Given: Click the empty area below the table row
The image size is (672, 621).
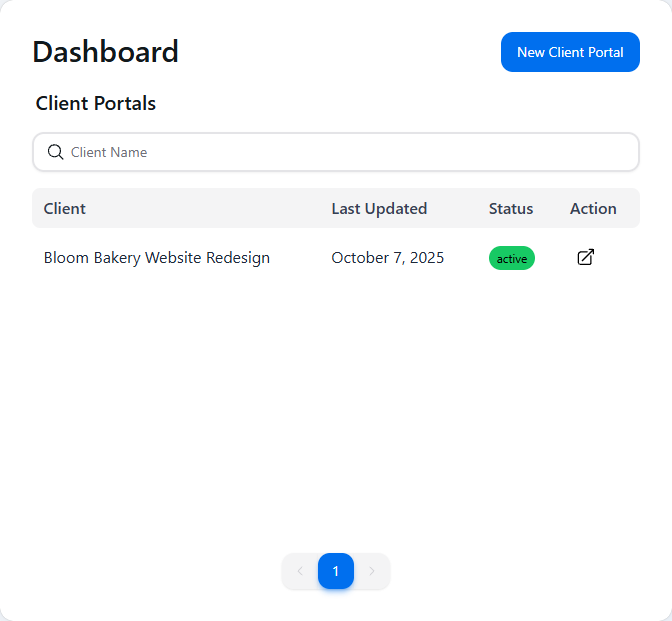Looking at the screenshot, I should 336,400.
